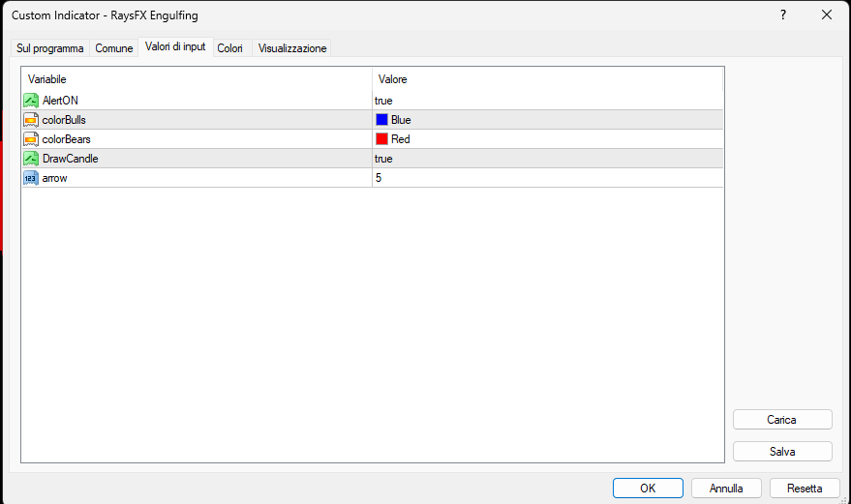Save inputs with the Salva button
Viewport: 851px width, 504px height.
coord(782,452)
